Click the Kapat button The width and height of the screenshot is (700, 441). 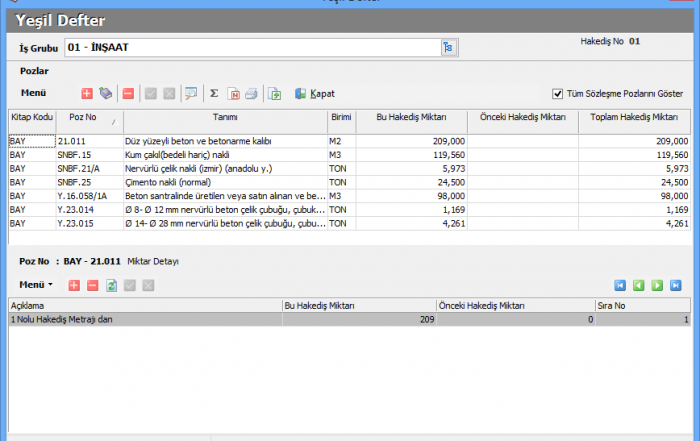315,94
